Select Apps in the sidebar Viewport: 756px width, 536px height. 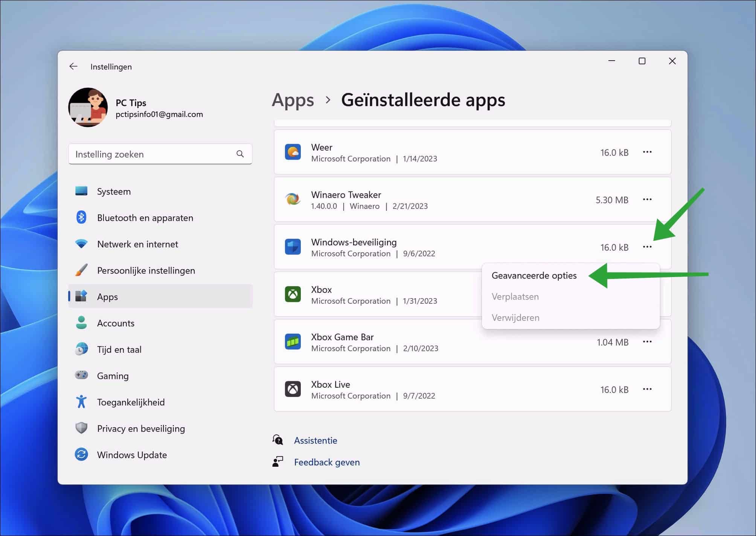[x=160, y=297]
